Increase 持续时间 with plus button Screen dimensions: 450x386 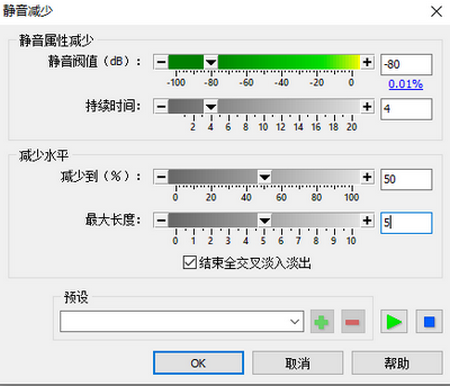point(367,107)
